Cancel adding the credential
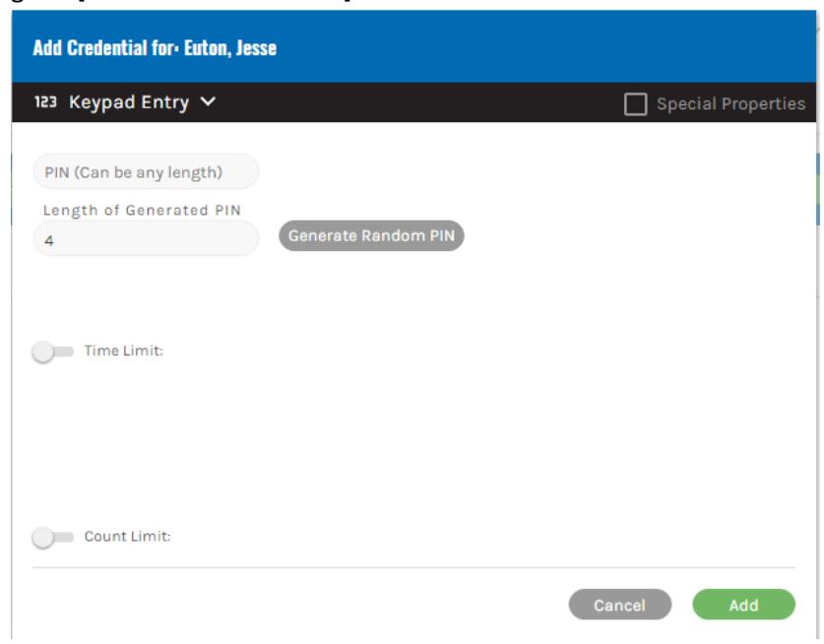This screenshot has width=824, height=644. point(619,605)
